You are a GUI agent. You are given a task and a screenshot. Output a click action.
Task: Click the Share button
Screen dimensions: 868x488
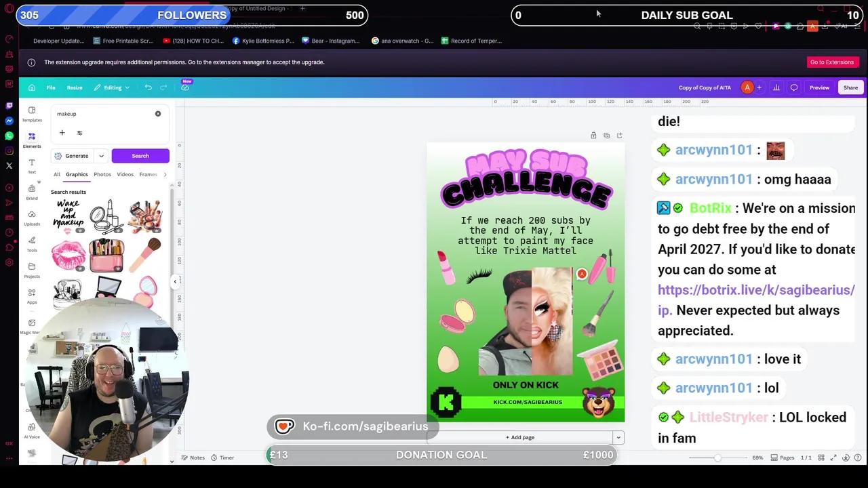[x=850, y=87]
